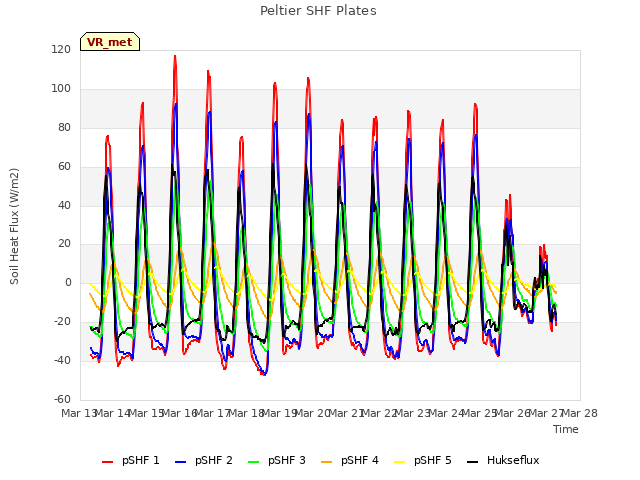Click the 100 y-axis tick label
640x480 pixels.
[61, 89]
